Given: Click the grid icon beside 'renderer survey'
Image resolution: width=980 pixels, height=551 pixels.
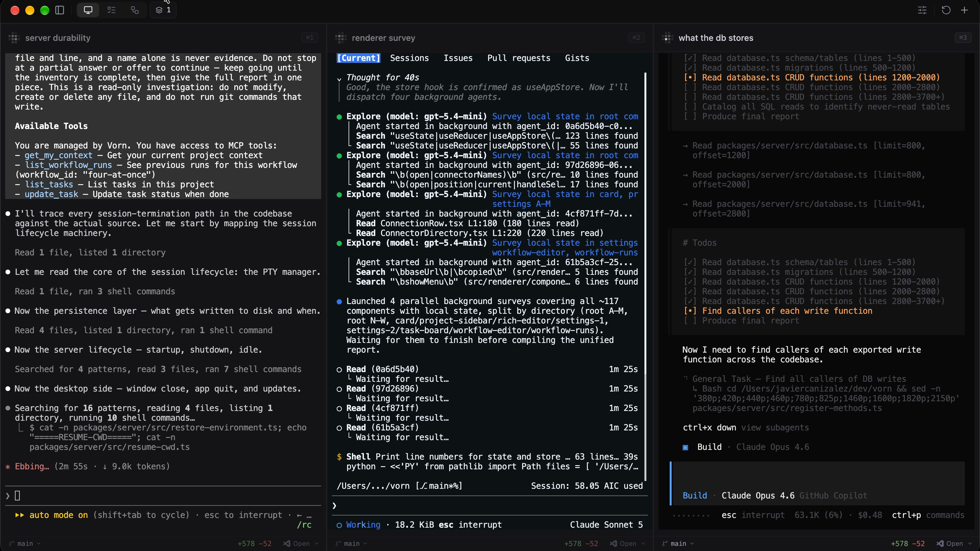Looking at the screenshot, I should tap(341, 38).
